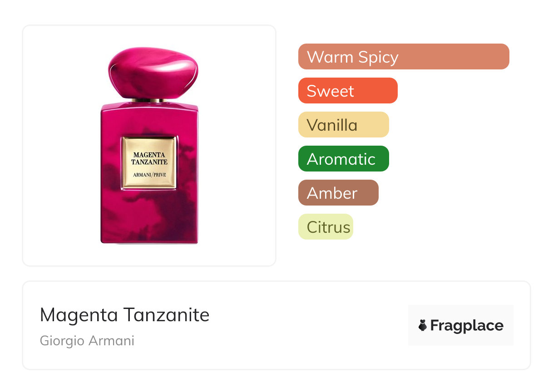This screenshot has width=553, height=392.
Task: Open the Magenta Tanzanite title
Action: coord(125,315)
